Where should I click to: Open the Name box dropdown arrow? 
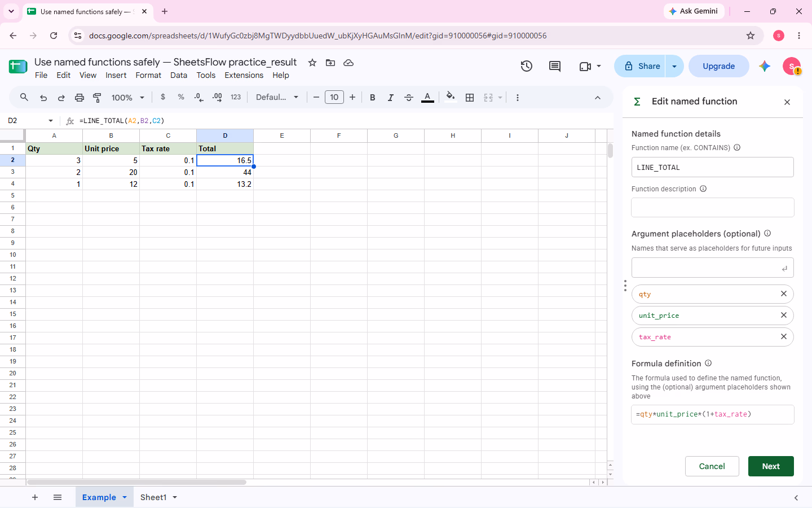pyautogui.click(x=51, y=121)
